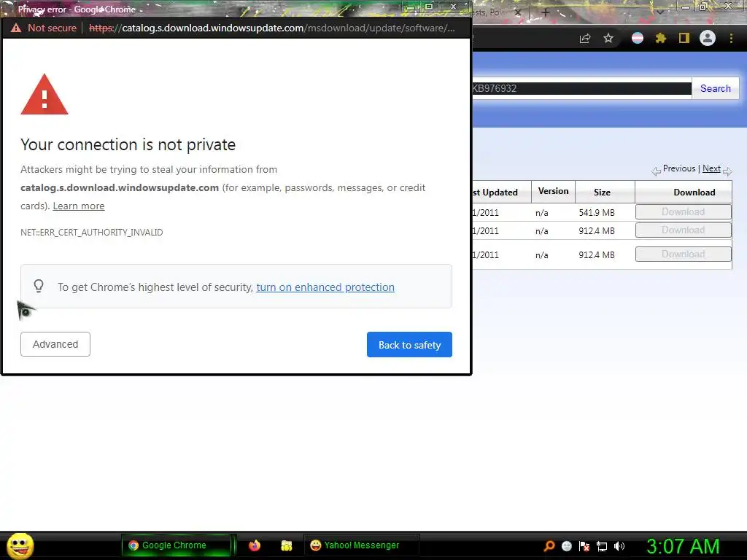Click NET::ERR_CERT_AUTHORITY_INVALID error code

(x=91, y=233)
